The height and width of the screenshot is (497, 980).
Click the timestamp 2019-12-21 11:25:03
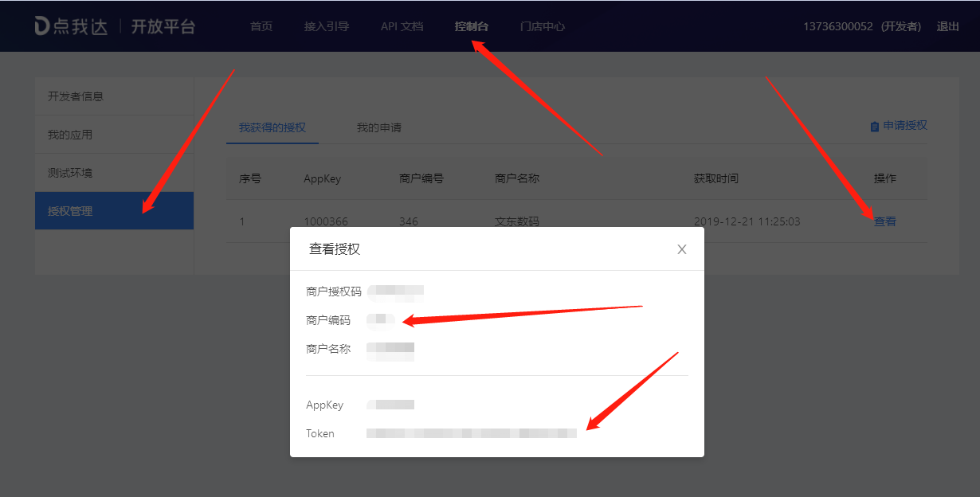(747, 221)
